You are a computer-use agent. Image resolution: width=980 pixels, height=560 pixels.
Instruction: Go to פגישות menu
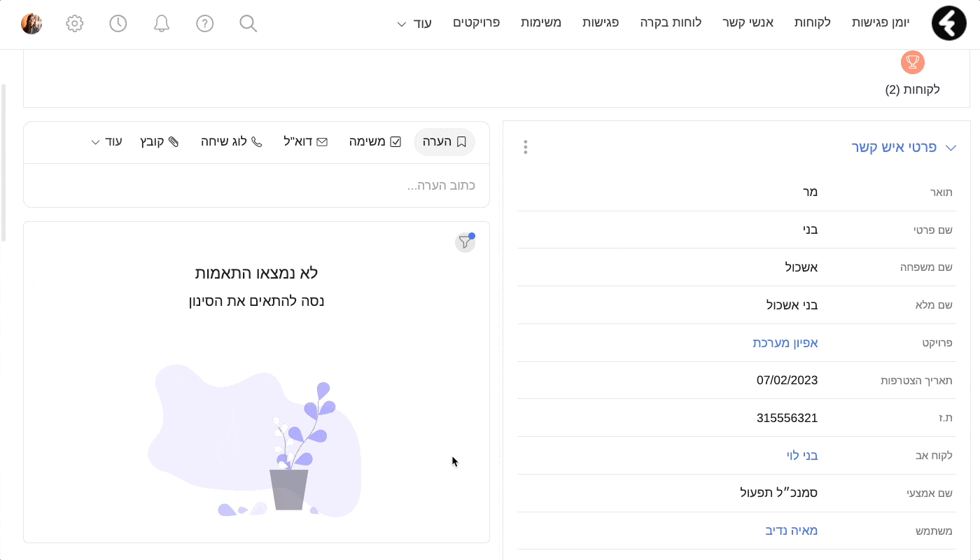(601, 22)
